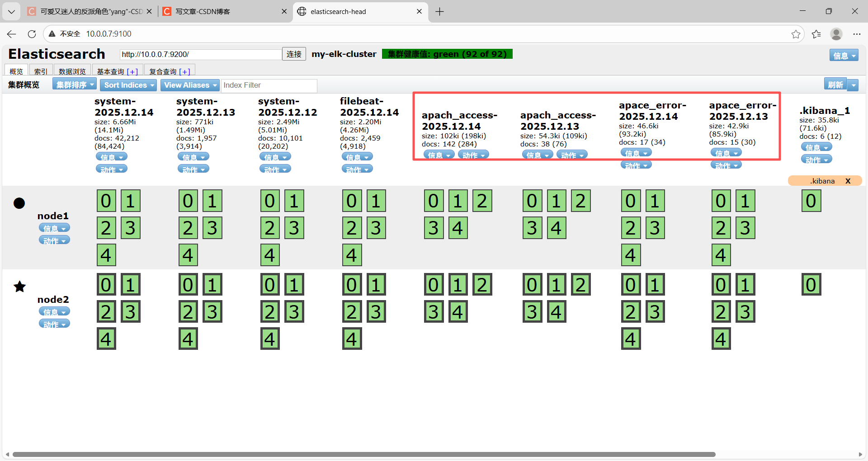Click the filebeat-2025.12.14 index title

coord(369,107)
